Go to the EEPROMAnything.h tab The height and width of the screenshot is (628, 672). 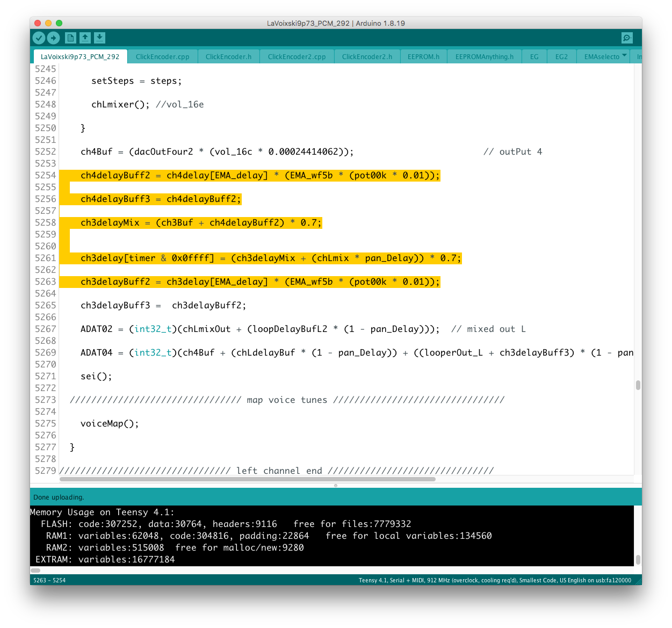tap(484, 56)
